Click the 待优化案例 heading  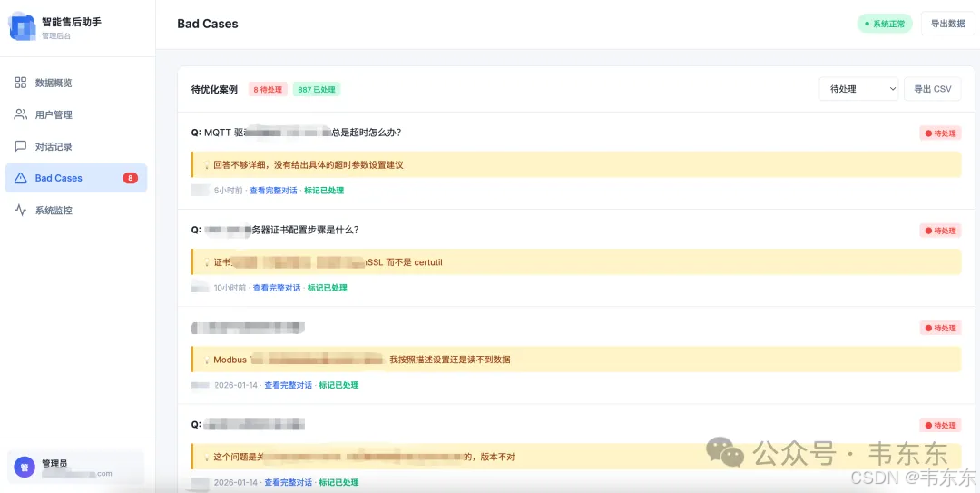214,90
